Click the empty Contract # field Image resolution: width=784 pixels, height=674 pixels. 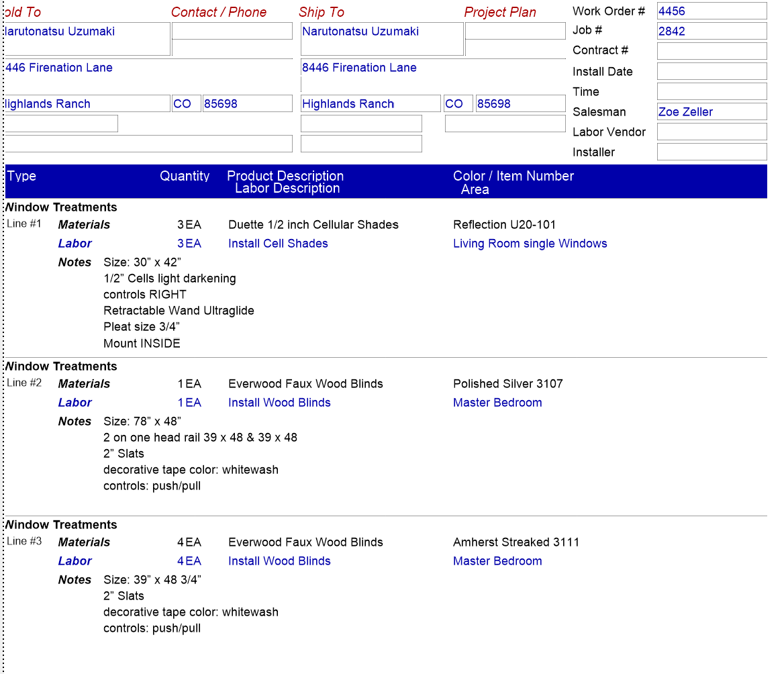[712, 51]
